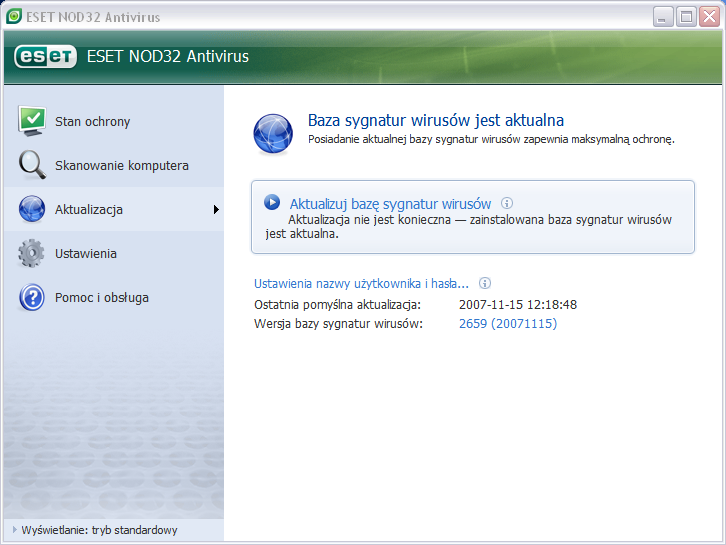Click the Ustawienia gear icon

[31, 253]
